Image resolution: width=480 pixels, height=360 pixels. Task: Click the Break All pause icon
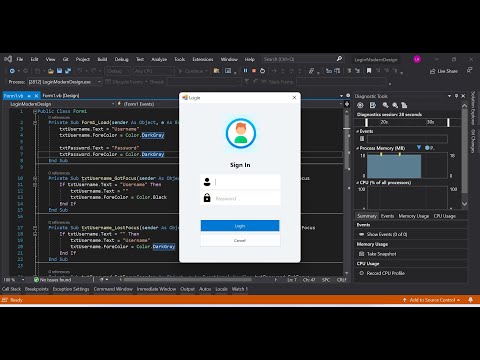click(x=246, y=71)
